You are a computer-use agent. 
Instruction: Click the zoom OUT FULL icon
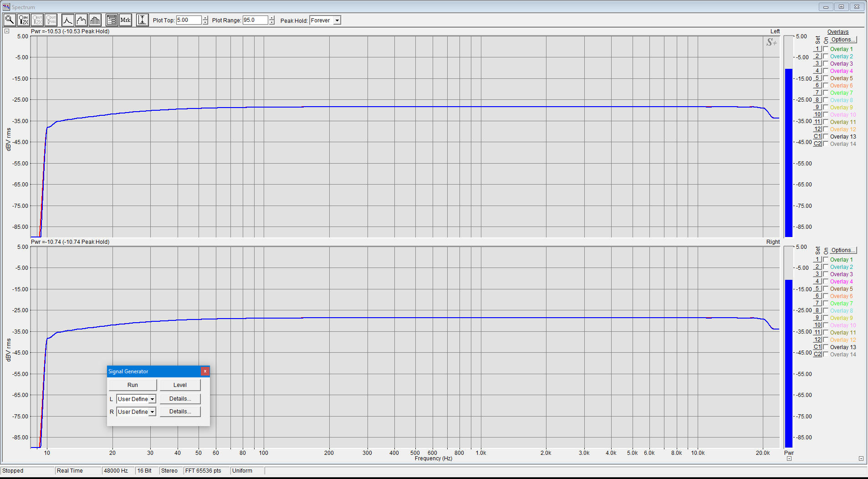tap(51, 20)
